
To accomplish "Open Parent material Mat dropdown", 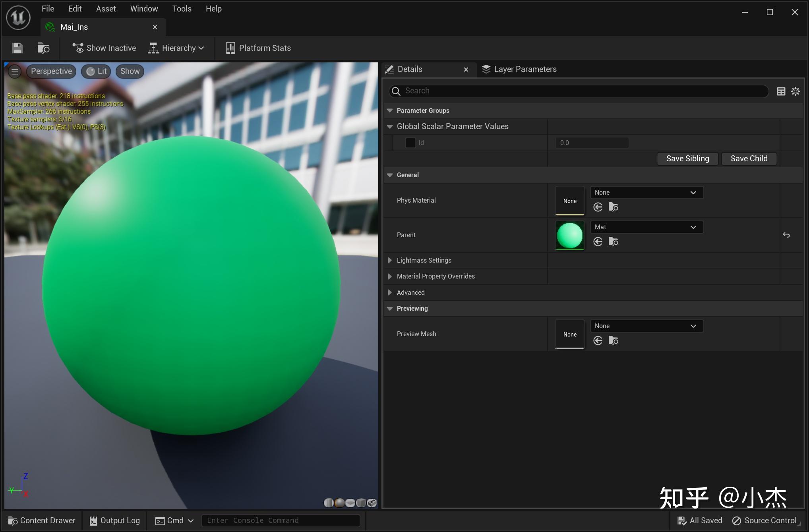I will (646, 227).
